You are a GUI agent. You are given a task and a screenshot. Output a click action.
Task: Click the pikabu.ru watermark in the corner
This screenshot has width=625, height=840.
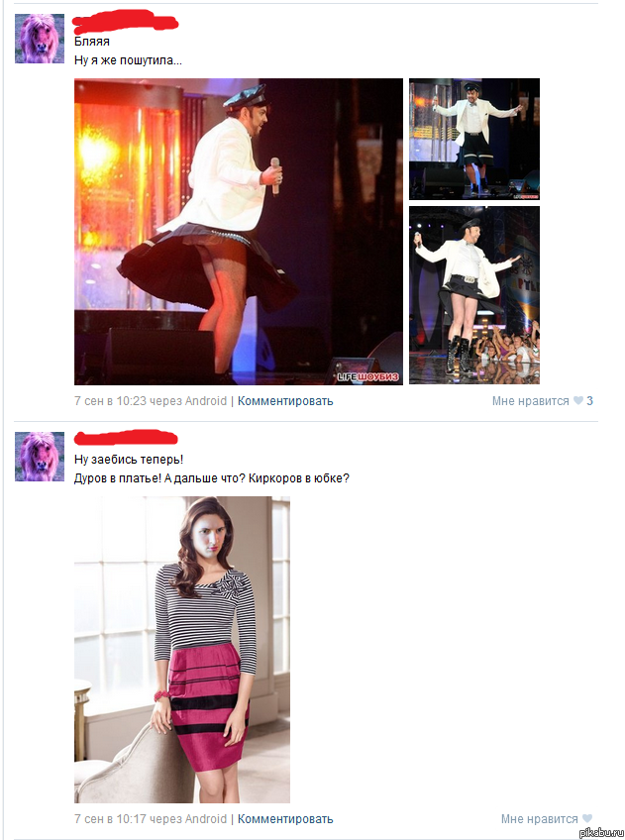click(x=601, y=833)
